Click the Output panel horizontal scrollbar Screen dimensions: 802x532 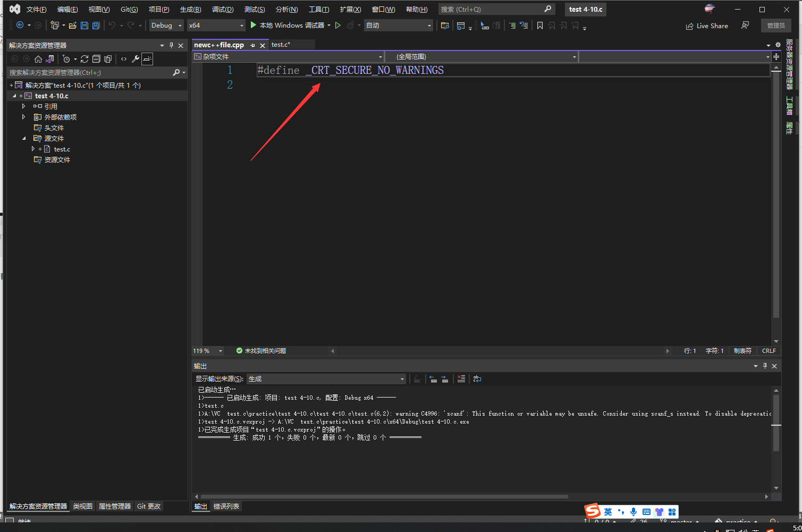point(384,496)
